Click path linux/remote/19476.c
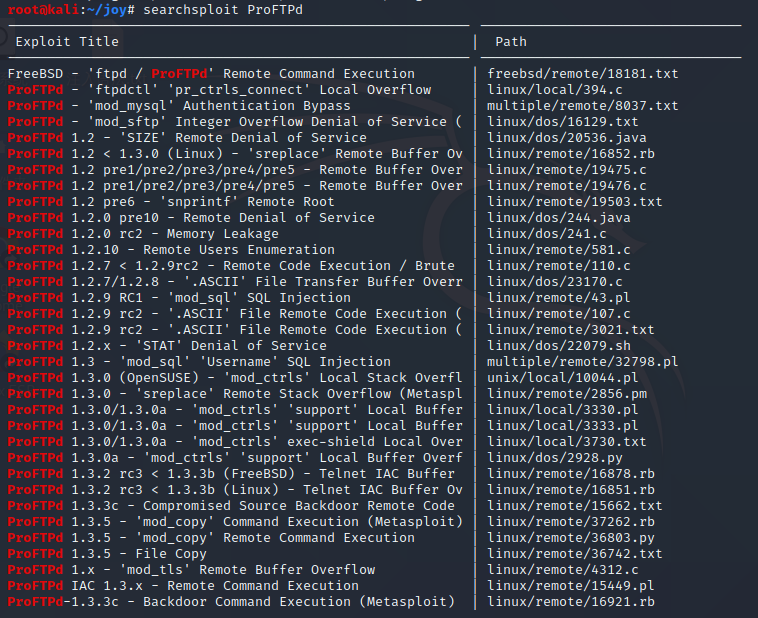 click(567, 185)
